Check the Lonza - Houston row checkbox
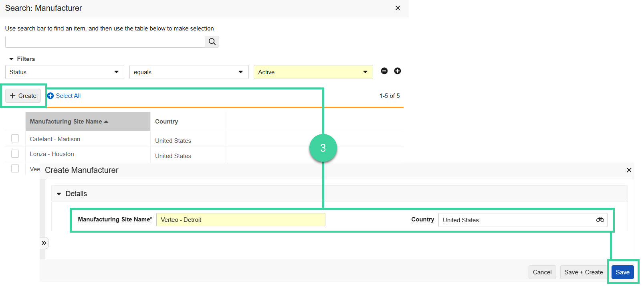 tap(15, 154)
